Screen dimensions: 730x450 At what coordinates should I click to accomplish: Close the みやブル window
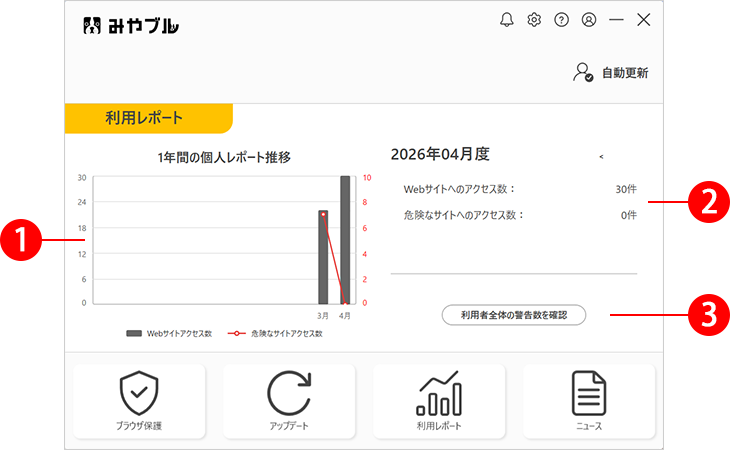click(644, 20)
